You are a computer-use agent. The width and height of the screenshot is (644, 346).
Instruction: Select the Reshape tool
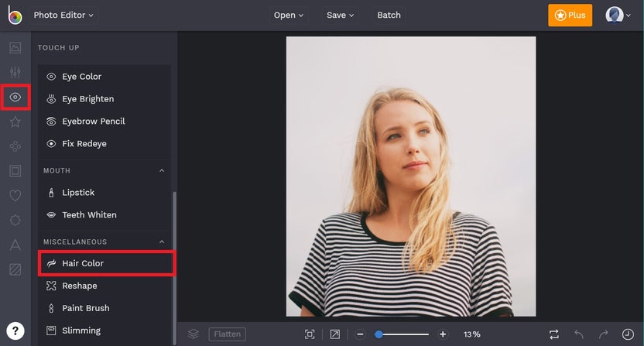[104, 286]
